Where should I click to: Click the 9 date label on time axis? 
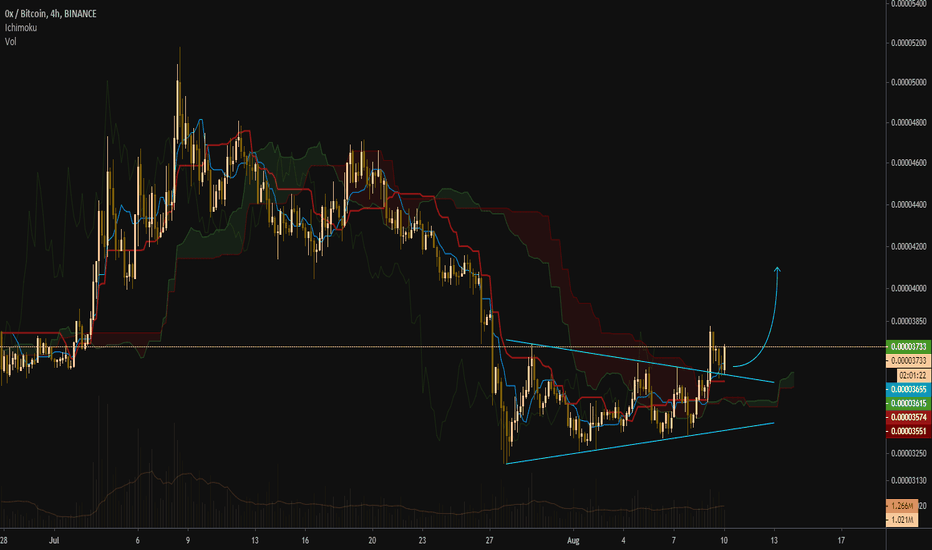click(188, 540)
